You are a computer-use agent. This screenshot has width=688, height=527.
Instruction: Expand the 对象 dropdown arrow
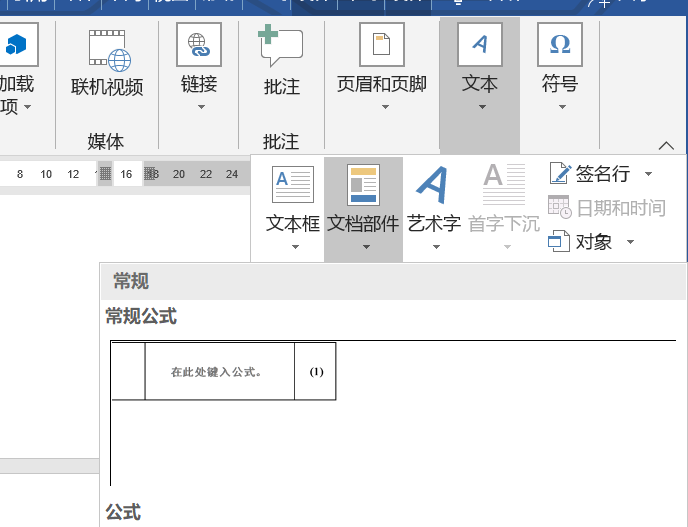[631, 242]
